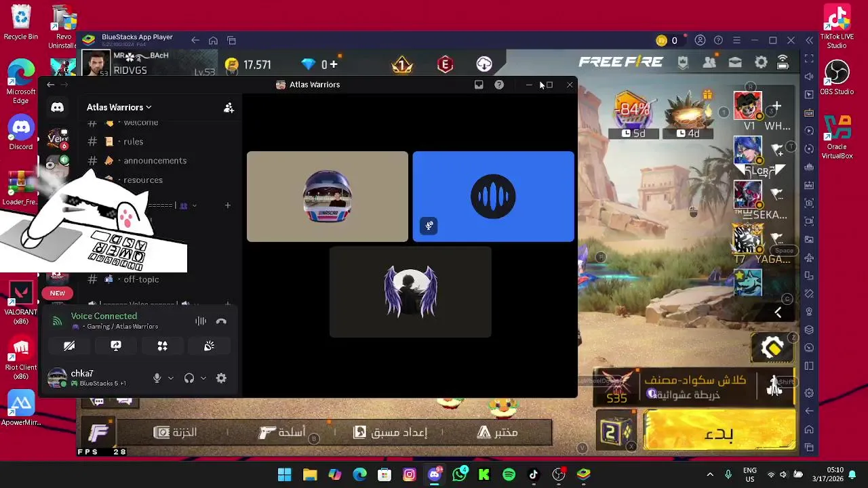Open the welcome channel
Screen dimensions: 868x488
141,123
